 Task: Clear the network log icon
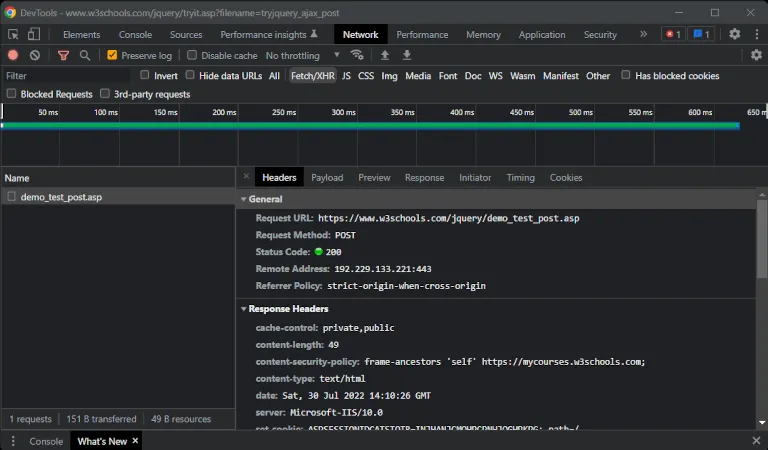[34, 55]
